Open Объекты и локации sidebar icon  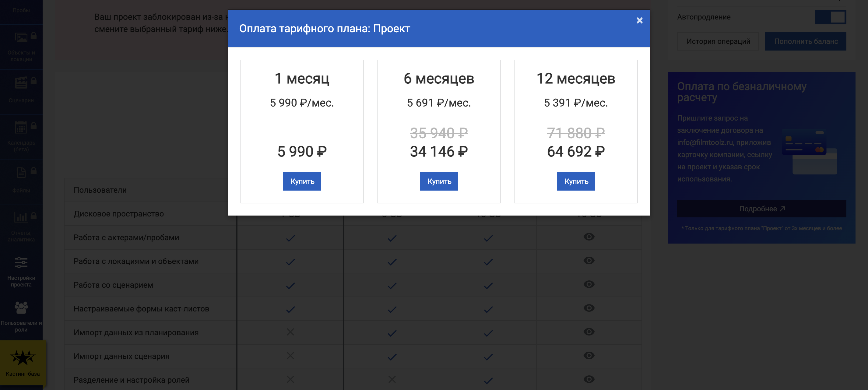pos(21,37)
